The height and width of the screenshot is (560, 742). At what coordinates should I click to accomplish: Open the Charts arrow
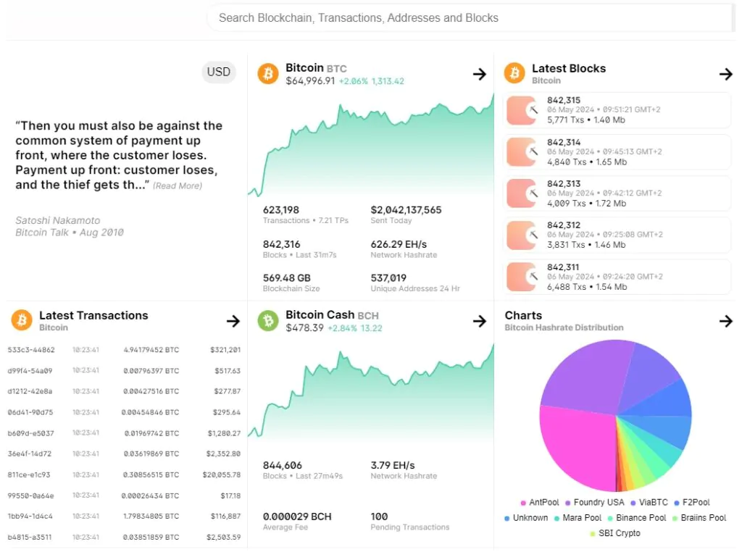point(725,321)
